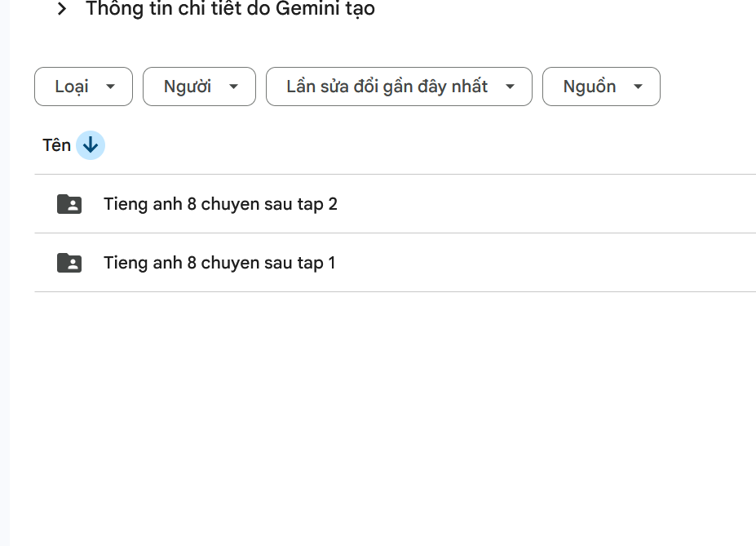The width and height of the screenshot is (756, 546).
Task: Click the shared folder icon for tap 1
Action: [69, 263]
